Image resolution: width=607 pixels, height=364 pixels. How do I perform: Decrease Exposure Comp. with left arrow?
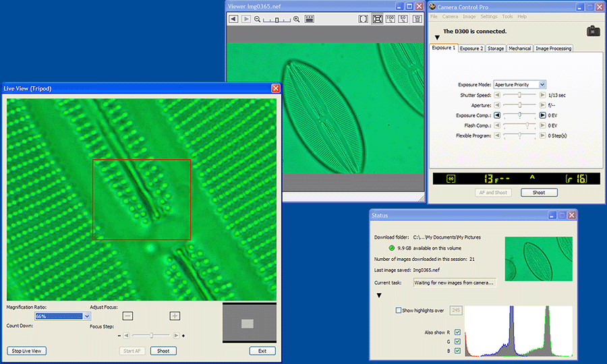(x=497, y=115)
